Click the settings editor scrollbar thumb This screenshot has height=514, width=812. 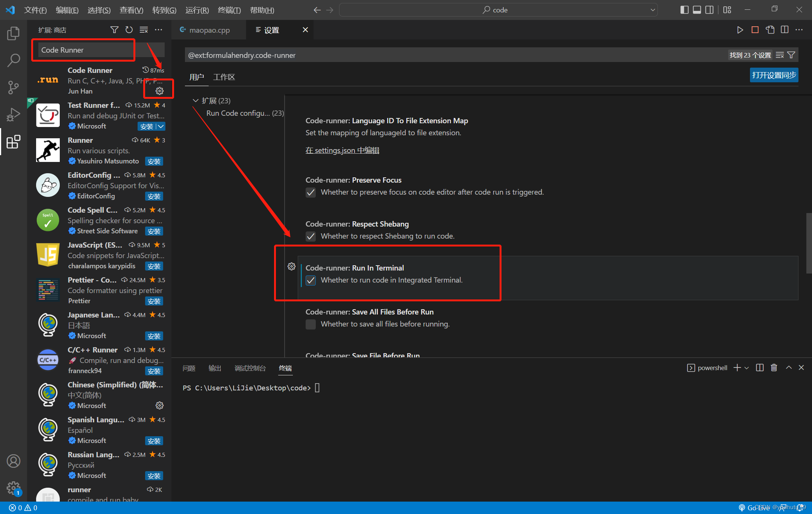[x=809, y=243]
